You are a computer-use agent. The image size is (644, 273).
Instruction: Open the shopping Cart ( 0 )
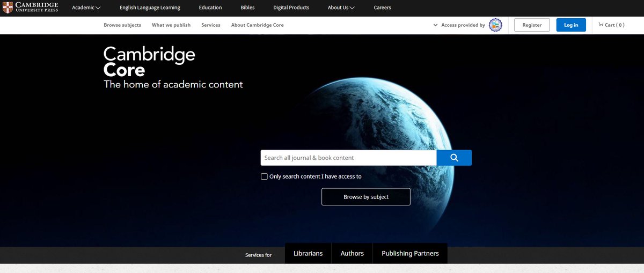point(611,25)
